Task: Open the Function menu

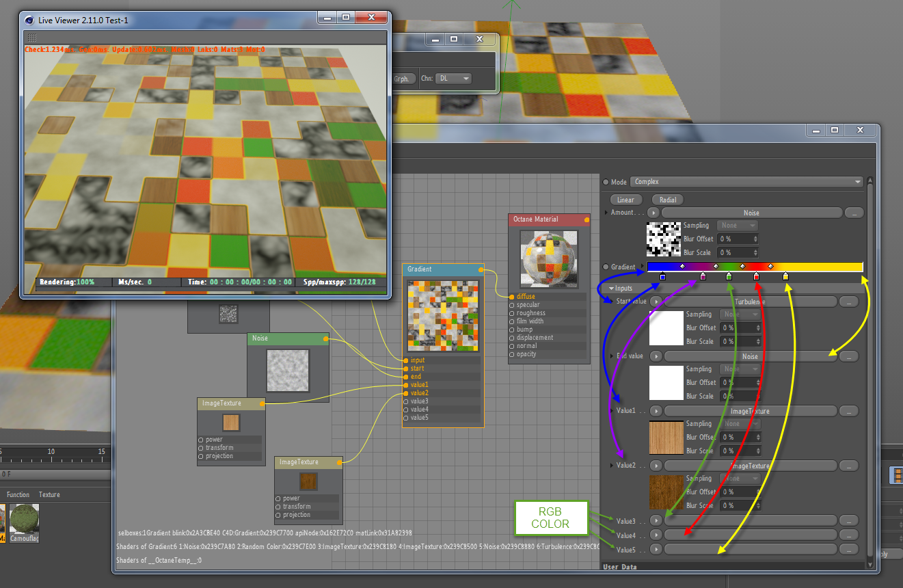Action: [x=18, y=494]
